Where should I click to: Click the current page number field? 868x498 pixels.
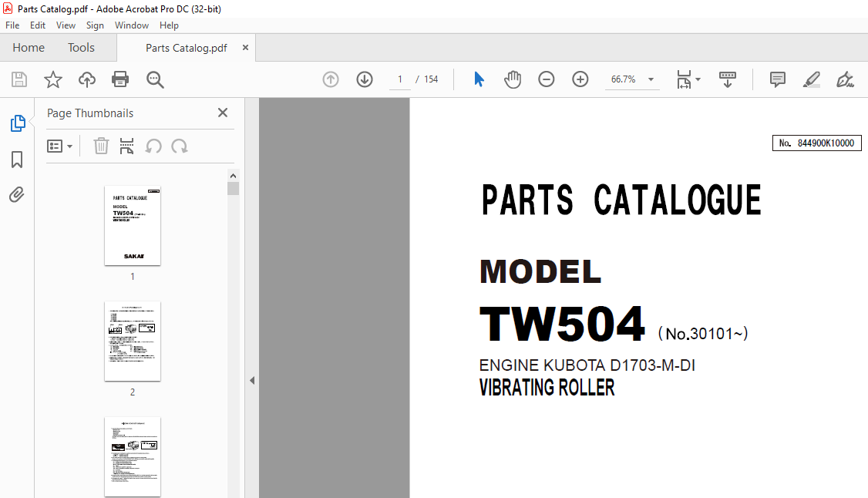click(x=399, y=79)
